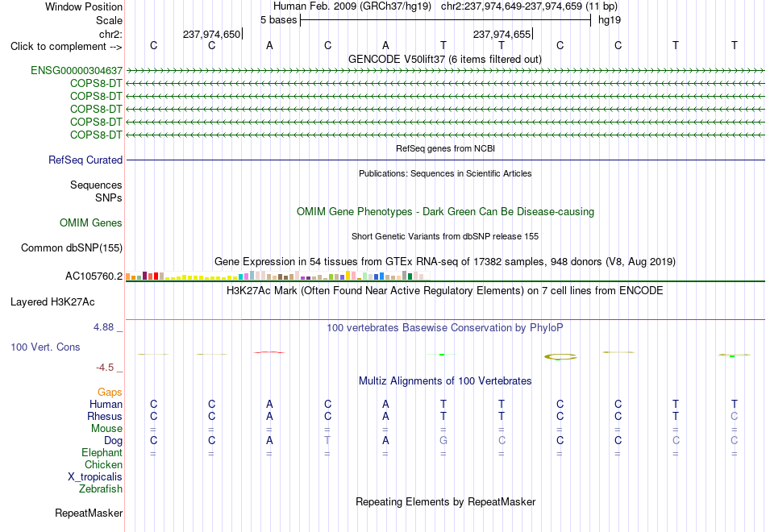
Task: Click the OMIM Gene Phenotypes title
Action: click(445, 211)
